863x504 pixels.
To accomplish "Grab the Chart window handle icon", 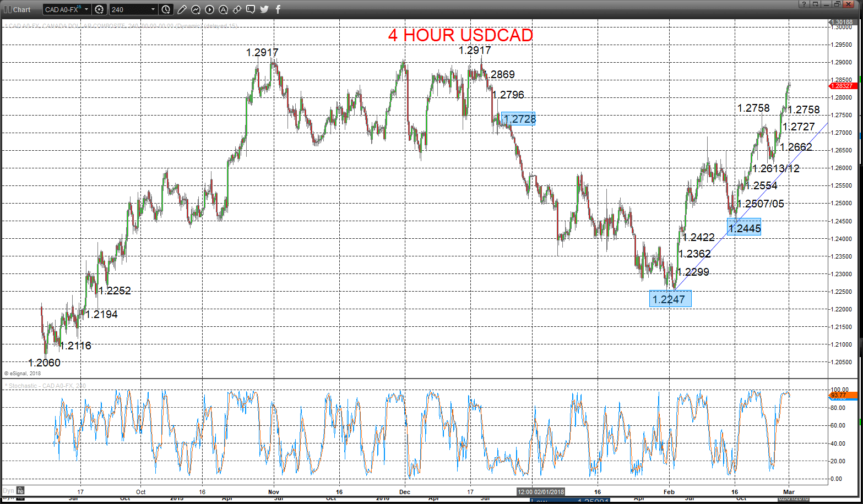I will (x=7, y=9).
